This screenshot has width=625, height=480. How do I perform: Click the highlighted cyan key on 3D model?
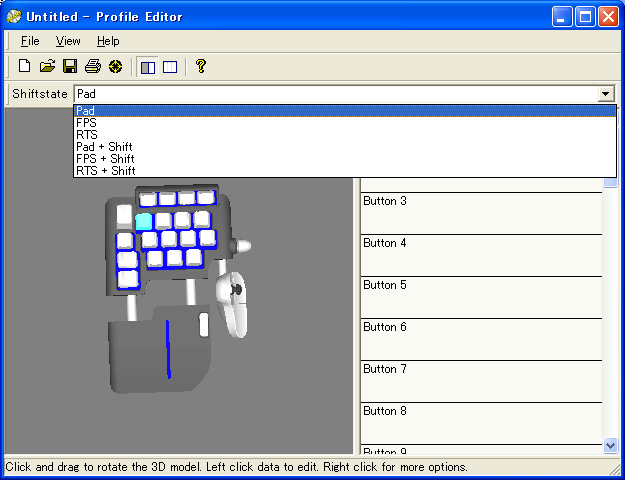[144, 222]
